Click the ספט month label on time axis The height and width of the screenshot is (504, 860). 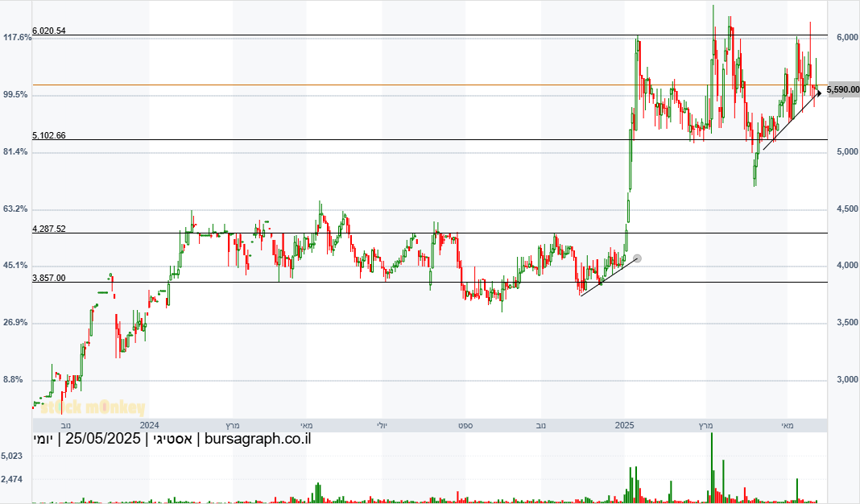[465, 426]
